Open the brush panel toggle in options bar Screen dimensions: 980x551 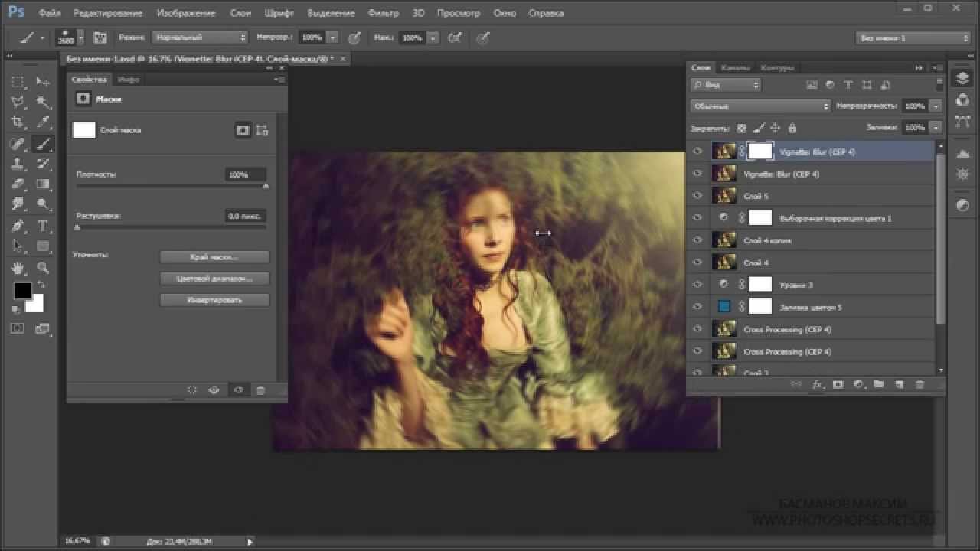(x=100, y=37)
